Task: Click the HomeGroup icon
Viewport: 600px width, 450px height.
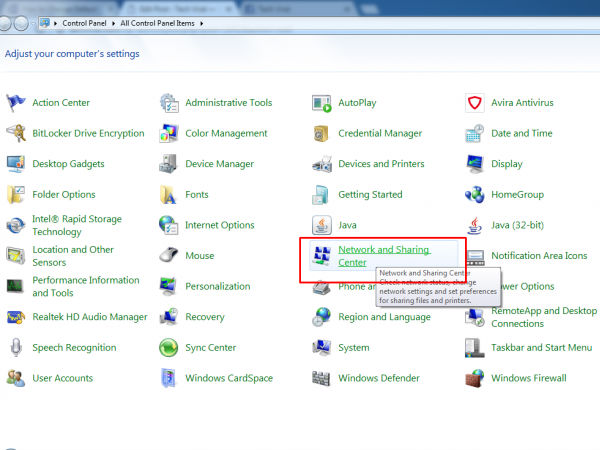Action: (475, 195)
